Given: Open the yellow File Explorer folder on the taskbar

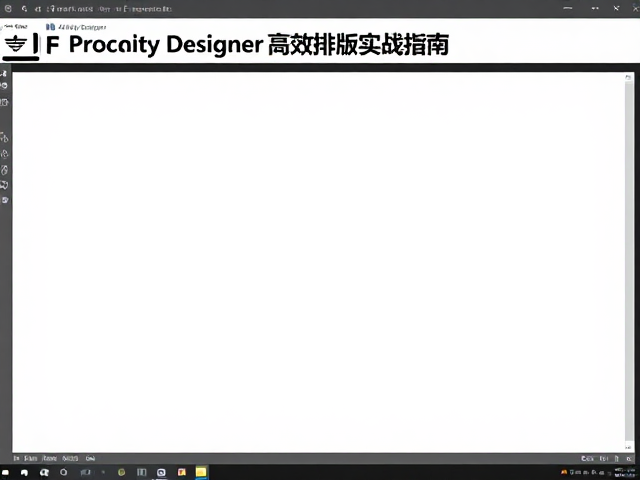Looking at the screenshot, I should point(201,472).
